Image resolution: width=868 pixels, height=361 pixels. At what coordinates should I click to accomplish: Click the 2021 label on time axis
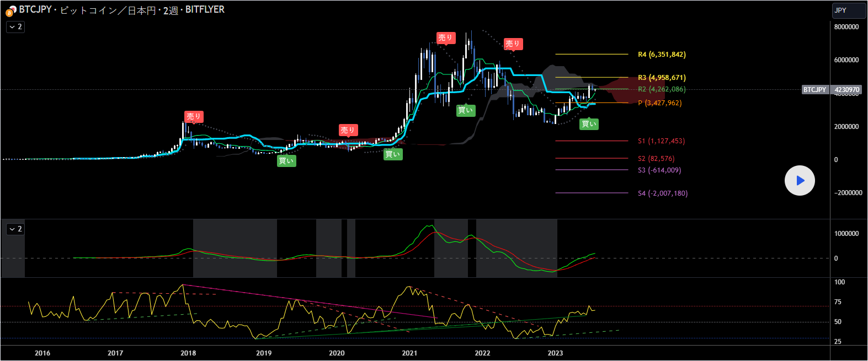[x=409, y=353]
